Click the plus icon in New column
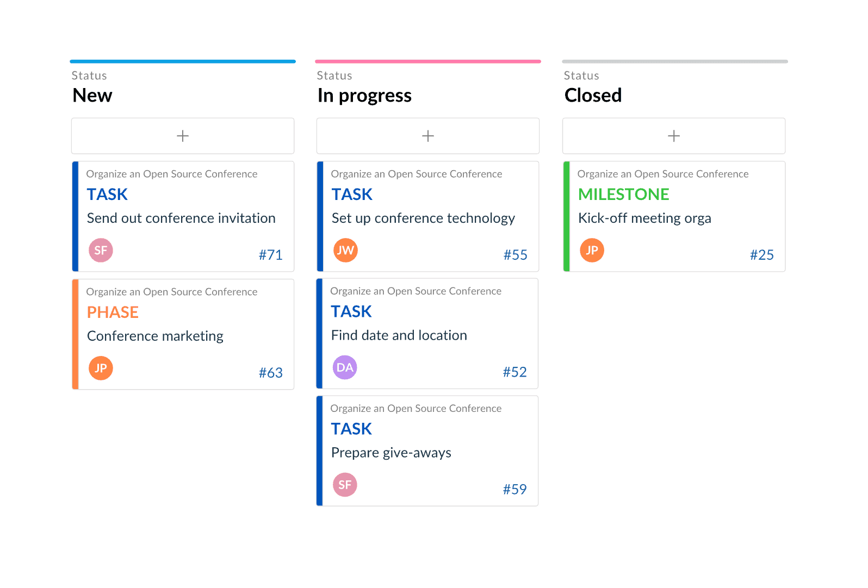The width and height of the screenshot is (868, 588). click(183, 136)
